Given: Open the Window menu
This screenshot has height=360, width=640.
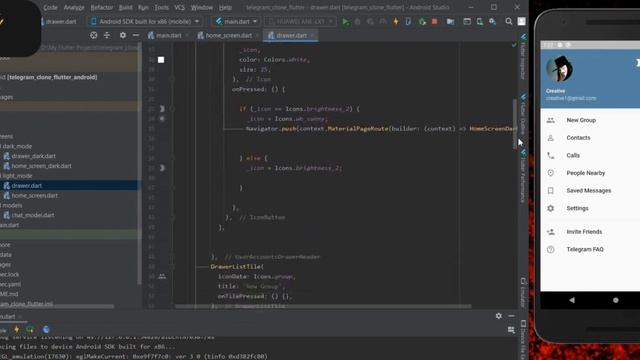Looking at the screenshot, I should click(x=202, y=7).
